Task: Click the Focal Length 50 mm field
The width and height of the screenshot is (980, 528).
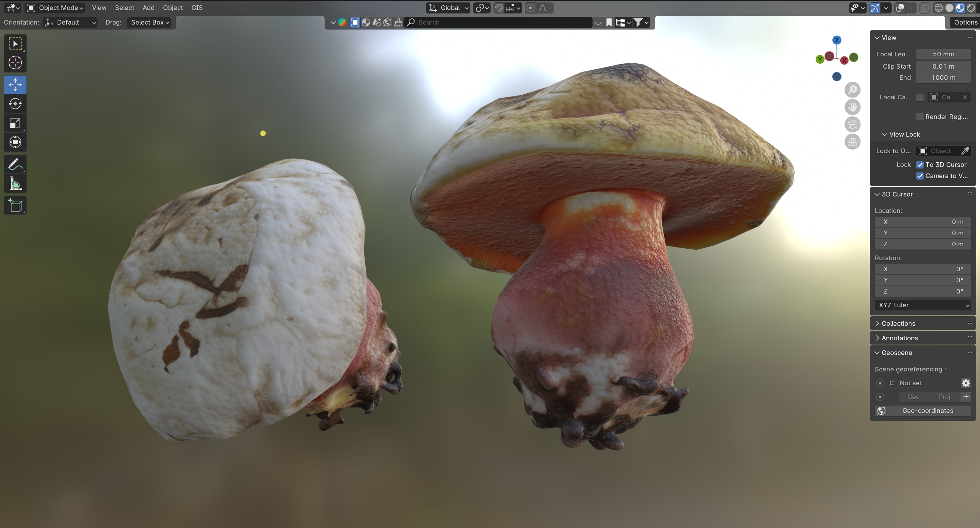Action: coord(943,54)
